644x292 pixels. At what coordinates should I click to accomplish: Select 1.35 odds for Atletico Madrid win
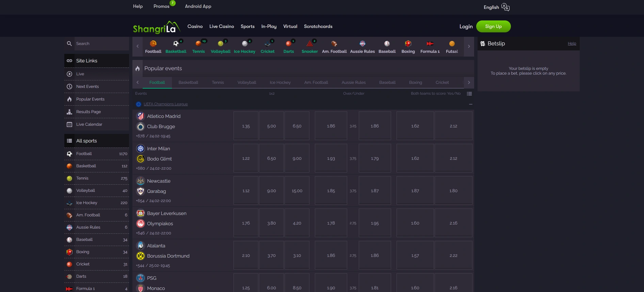tap(246, 126)
